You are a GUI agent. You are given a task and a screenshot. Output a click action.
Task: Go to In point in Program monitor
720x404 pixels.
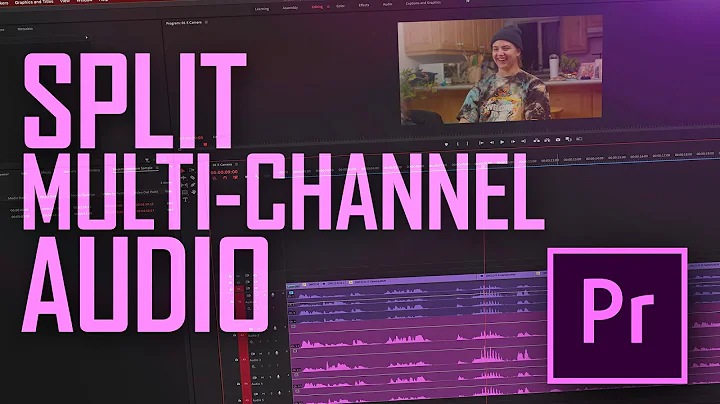[481, 143]
